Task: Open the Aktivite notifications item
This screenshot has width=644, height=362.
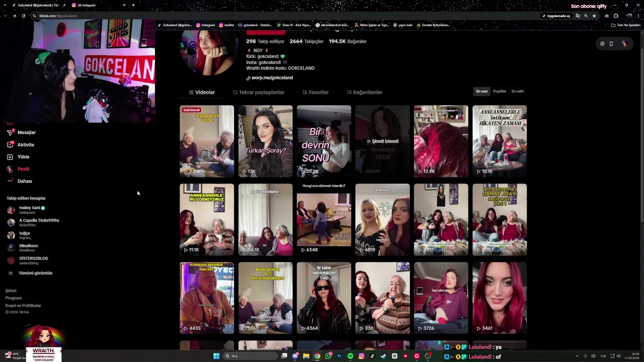Action: (21, 145)
